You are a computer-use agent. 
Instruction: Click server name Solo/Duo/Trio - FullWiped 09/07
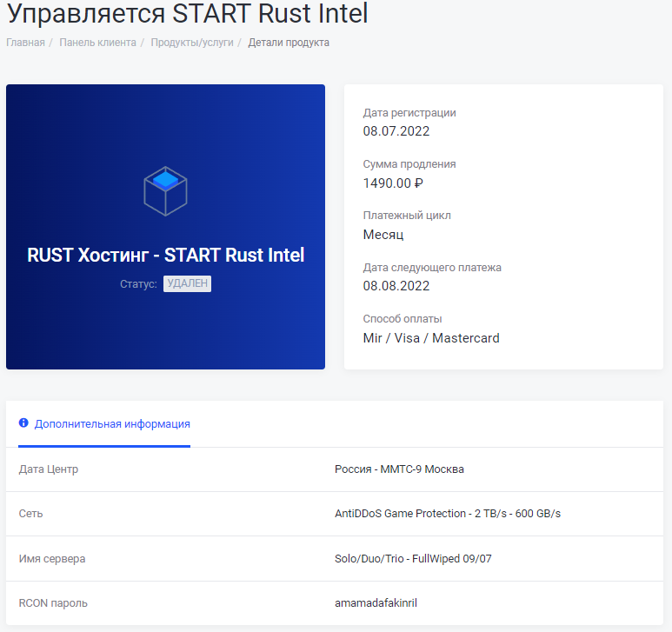pos(413,558)
